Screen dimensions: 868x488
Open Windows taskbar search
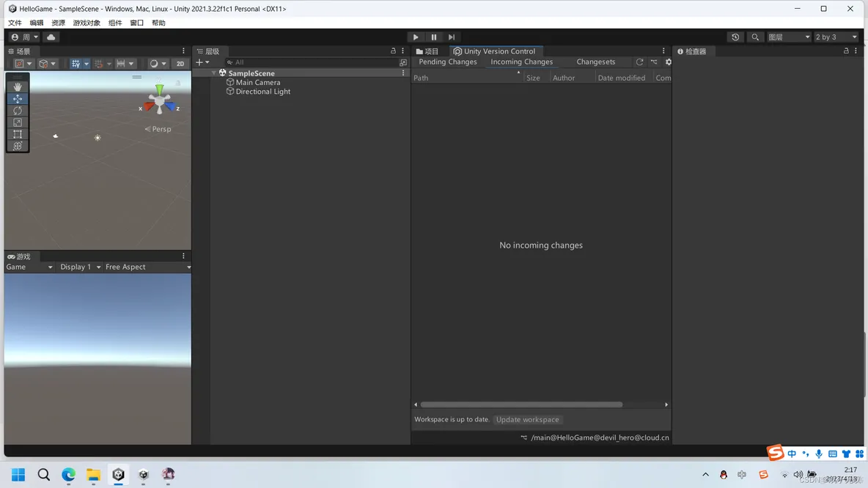(x=44, y=475)
